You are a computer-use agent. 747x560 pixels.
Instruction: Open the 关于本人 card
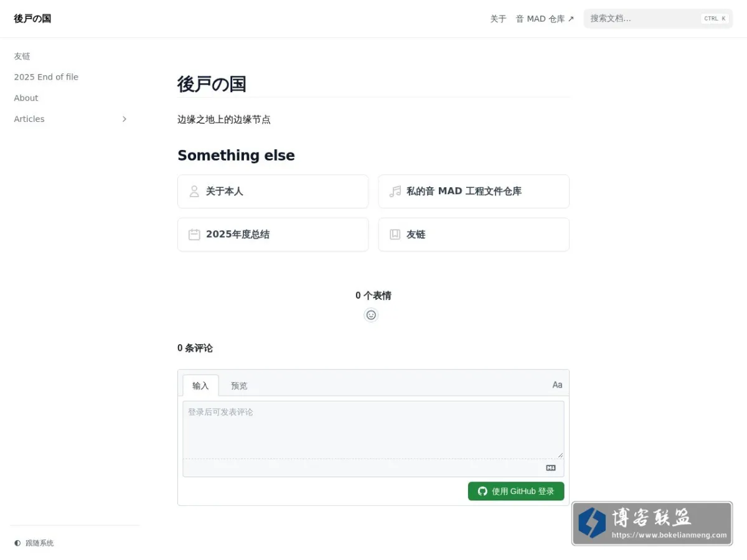coord(273,191)
